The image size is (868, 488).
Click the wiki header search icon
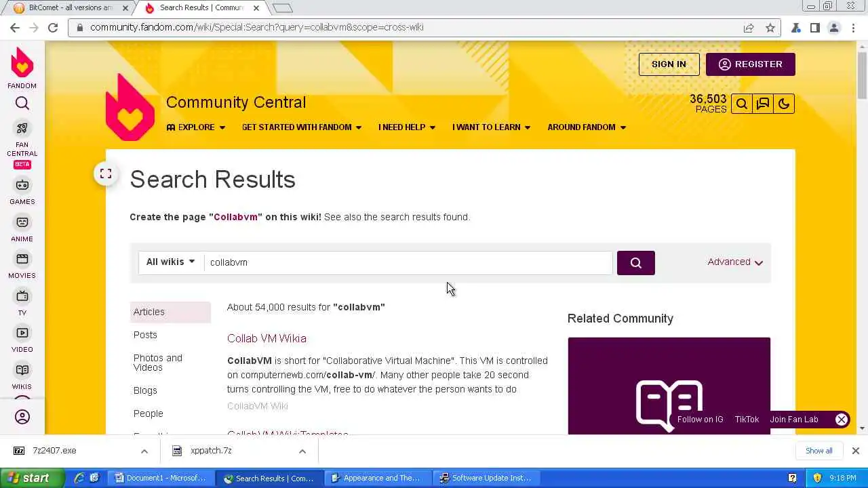[741, 104]
